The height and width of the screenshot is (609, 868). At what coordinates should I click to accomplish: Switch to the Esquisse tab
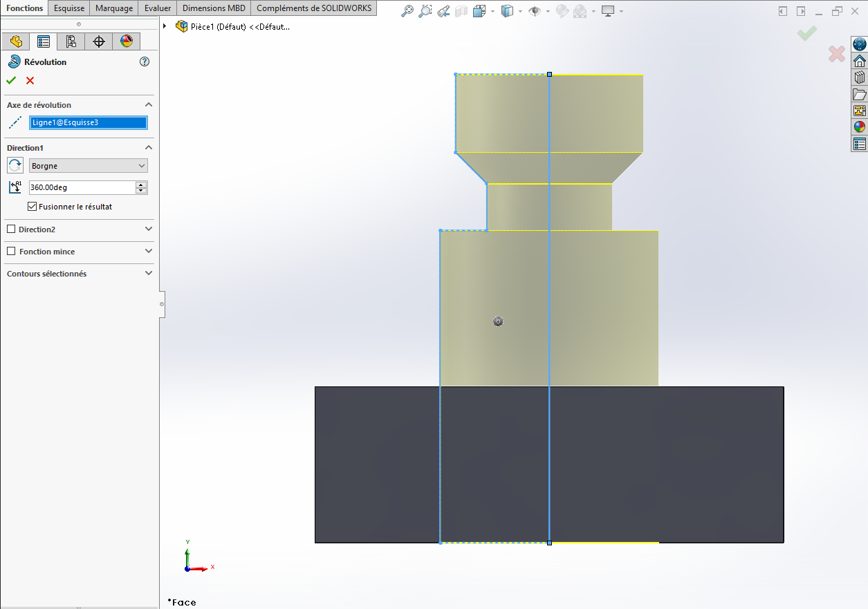(x=69, y=8)
